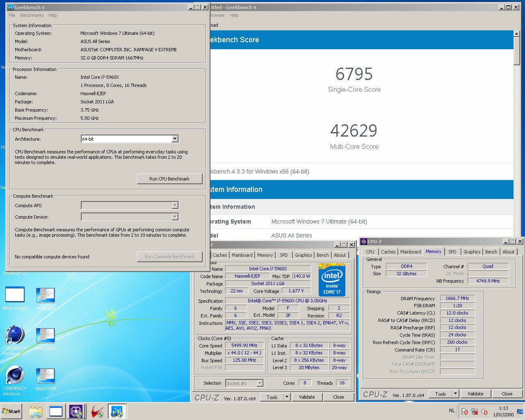Click Validate in the CPU-Z CPU window

tap(307, 397)
